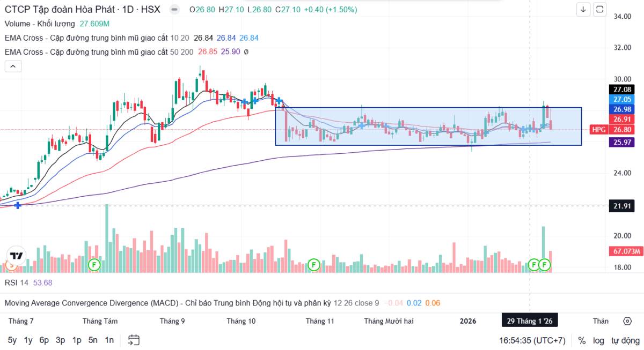Click Tháng 9 on the time axis
The height and width of the screenshot is (350, 644).
tap(172, 321)
